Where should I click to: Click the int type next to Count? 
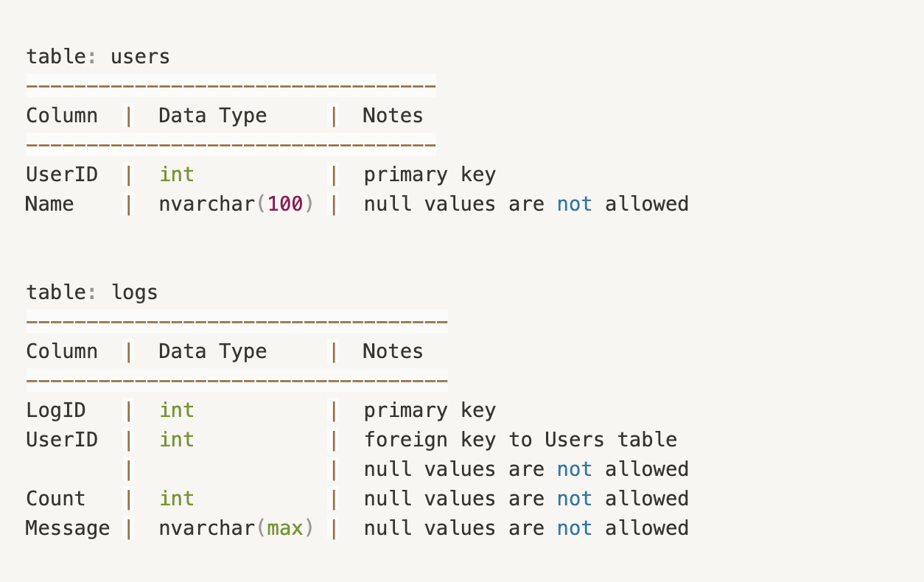177,499
